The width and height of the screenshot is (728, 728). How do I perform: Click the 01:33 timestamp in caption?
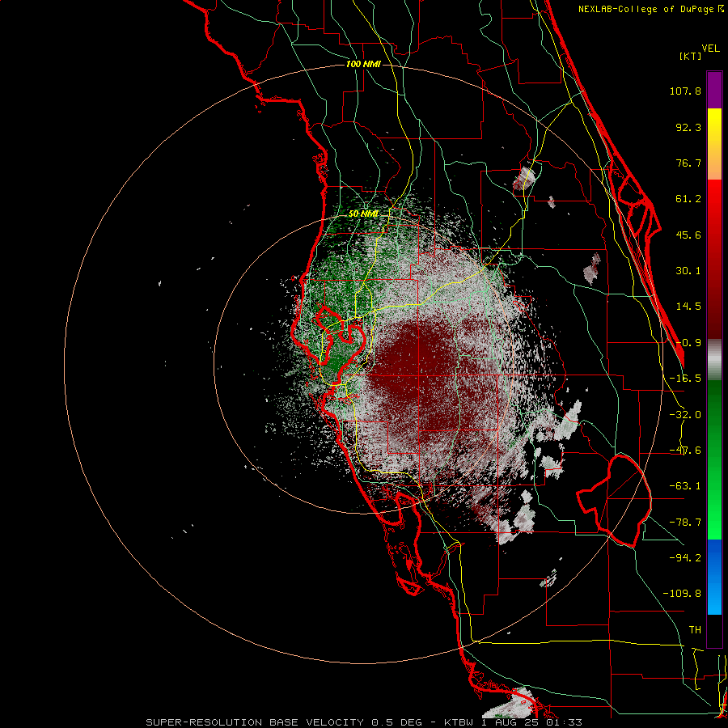565,722
